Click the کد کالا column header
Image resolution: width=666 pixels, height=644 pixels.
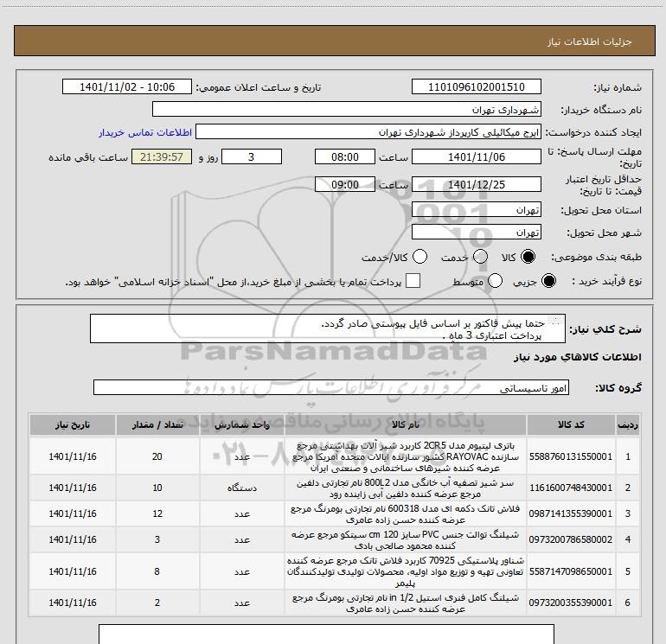(x=571, y=425)
